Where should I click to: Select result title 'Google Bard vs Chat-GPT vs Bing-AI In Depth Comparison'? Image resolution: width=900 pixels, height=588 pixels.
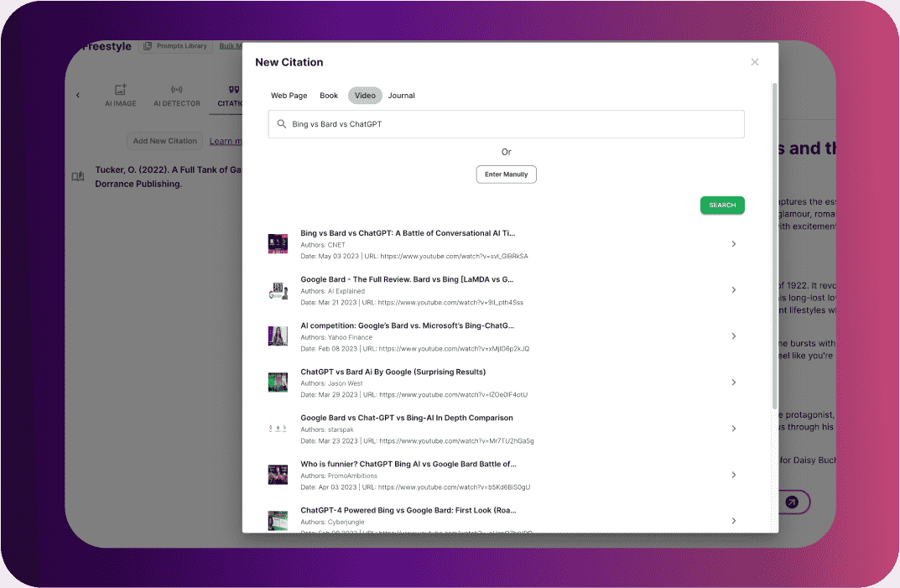406,418
